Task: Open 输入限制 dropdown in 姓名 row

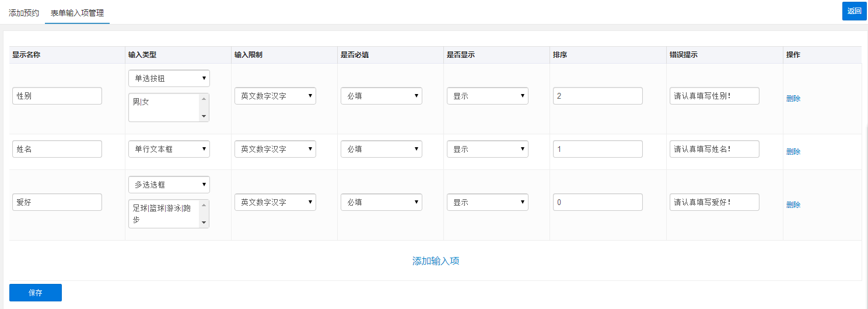Action: pos(275,149)
